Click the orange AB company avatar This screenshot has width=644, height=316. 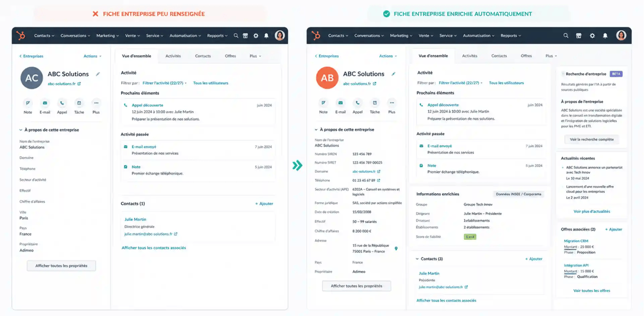pyautogui.click(x=327, y=78)
